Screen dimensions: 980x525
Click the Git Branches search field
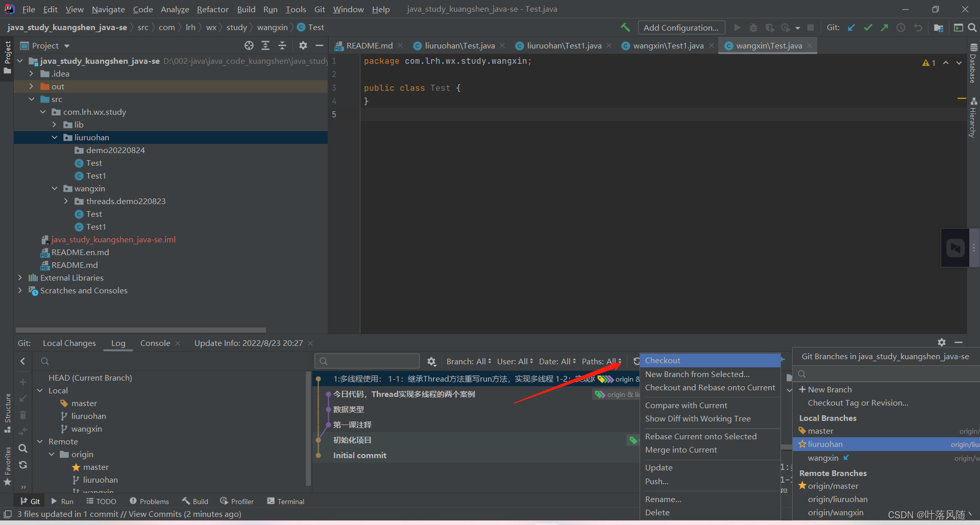pos(887,374)
